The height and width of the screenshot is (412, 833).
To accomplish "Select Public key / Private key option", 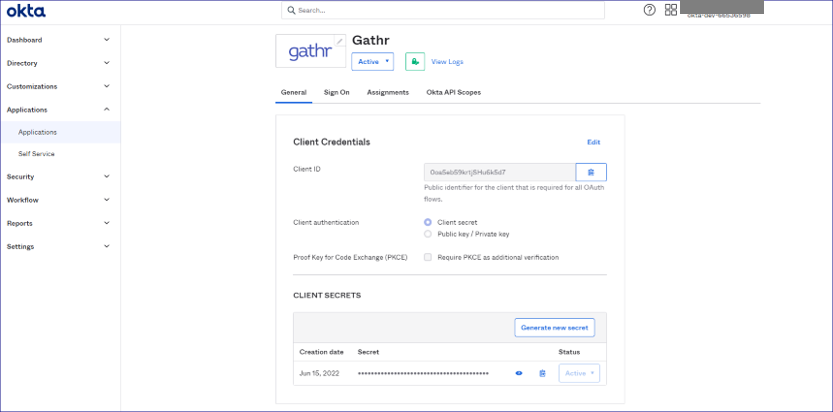I will click(x=428, y=234).
